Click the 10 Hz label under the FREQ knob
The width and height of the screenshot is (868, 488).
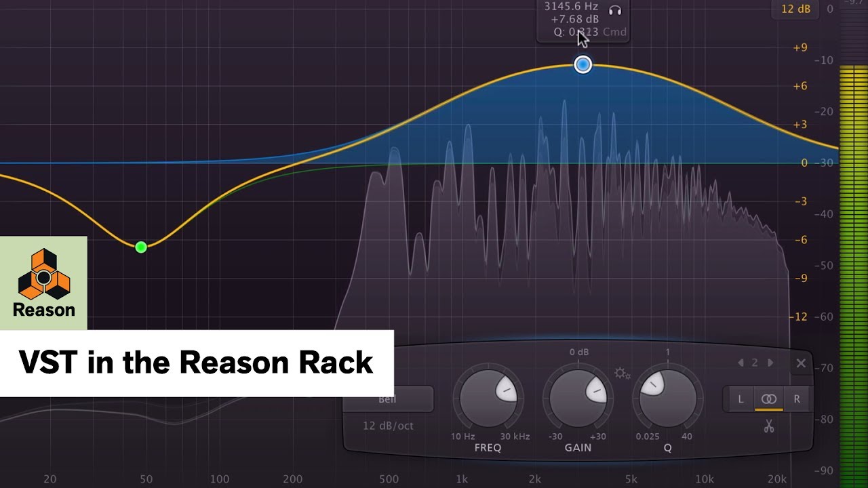462,436
